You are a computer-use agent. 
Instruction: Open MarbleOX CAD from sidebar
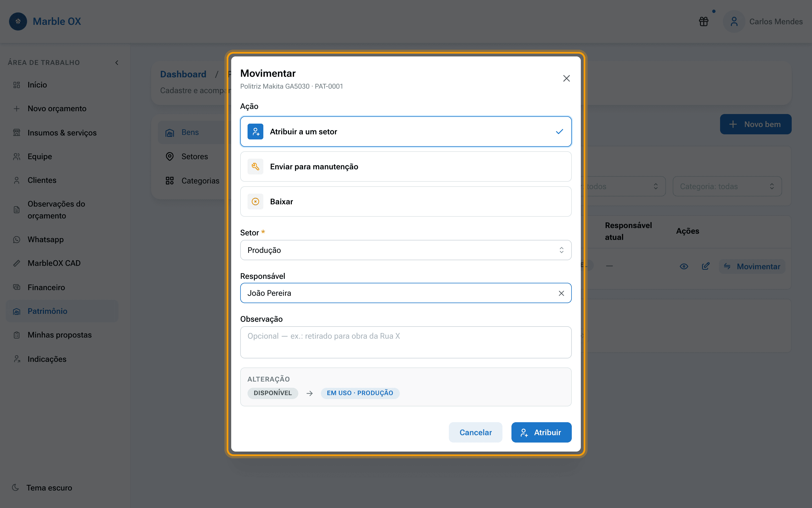tap(62, 263)
